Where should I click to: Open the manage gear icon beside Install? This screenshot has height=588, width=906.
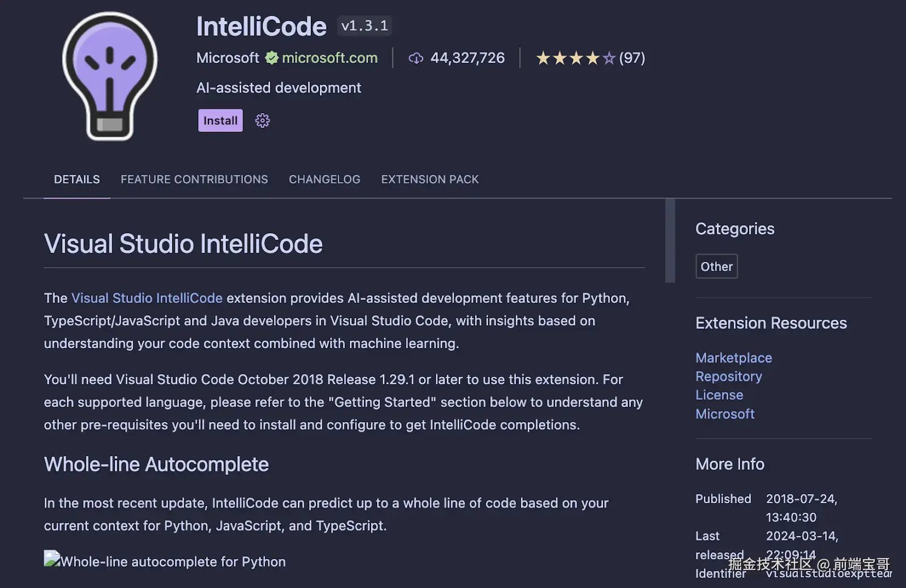262,121
